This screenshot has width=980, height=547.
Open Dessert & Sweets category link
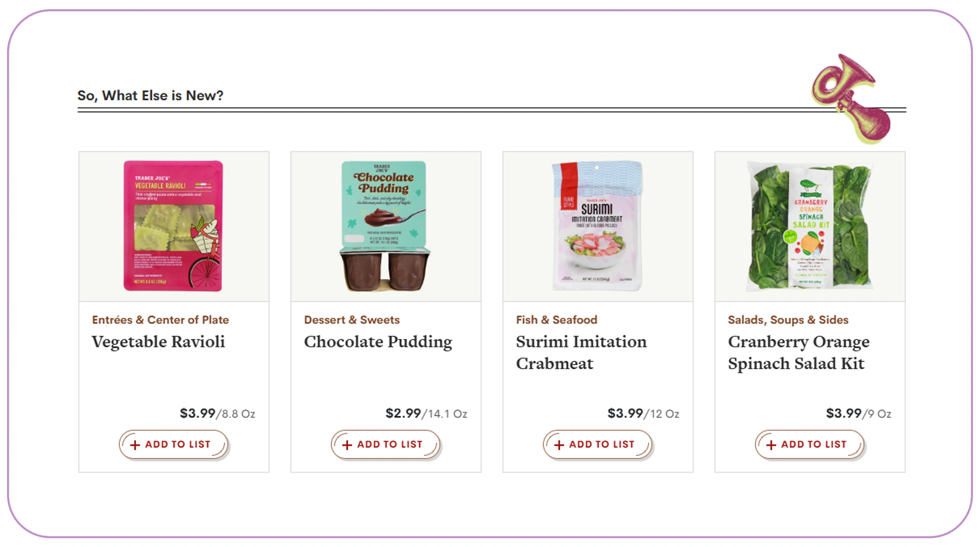point(352,320)
